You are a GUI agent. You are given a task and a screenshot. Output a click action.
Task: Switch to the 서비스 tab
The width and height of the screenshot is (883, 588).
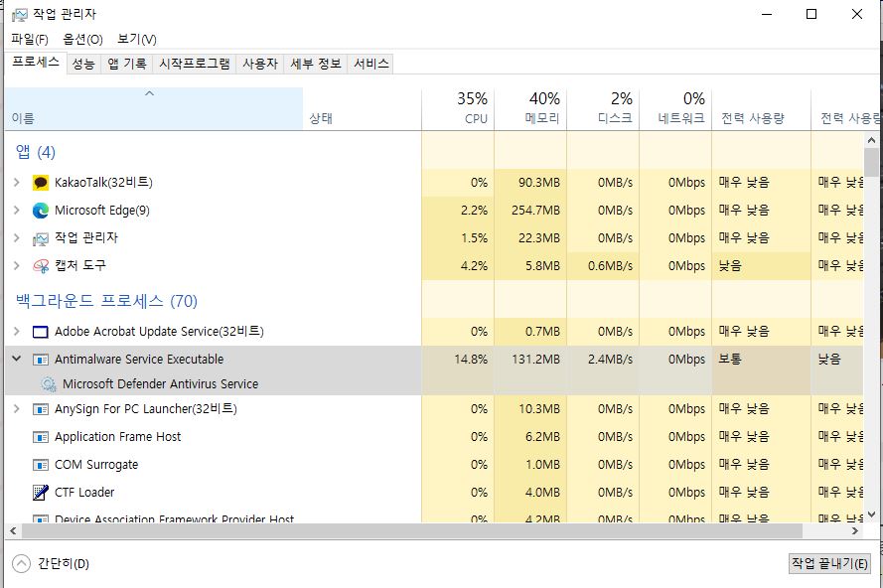pyautogui.click(x=371, y=64)
